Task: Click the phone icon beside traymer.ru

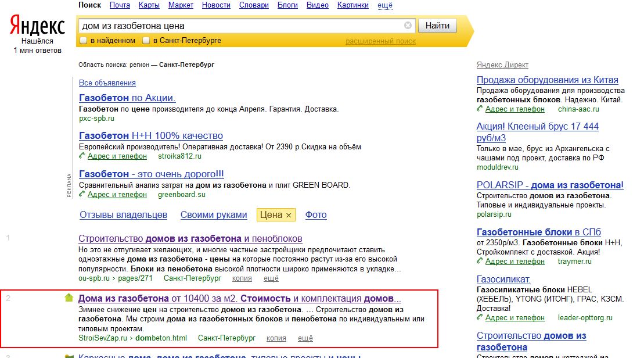Action: pyautogui.click(x=480, y=261)
